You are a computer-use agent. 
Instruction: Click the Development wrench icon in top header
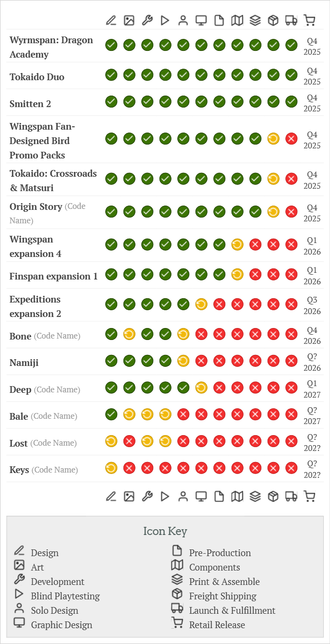[x=147, y=20]
